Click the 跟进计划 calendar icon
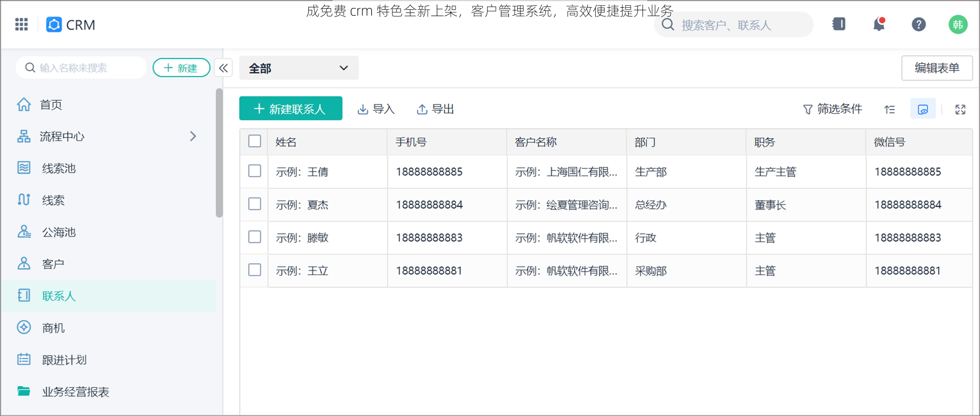Image resolution: width=980 pixels, height=416 pixels. pyautogui.click(x=24, y=359)
